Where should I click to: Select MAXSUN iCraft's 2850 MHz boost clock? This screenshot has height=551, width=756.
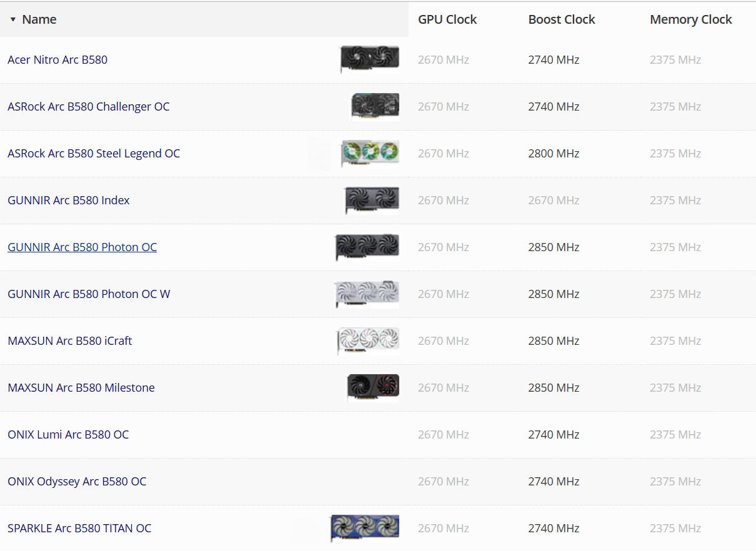[554, 341]
